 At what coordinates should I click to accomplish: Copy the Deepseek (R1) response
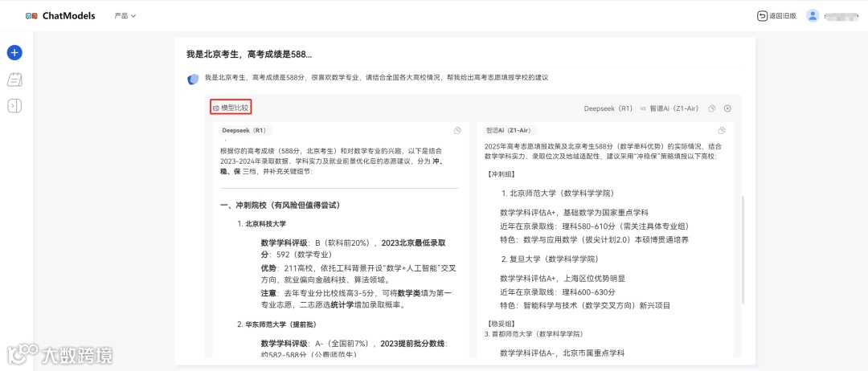click(x=457, y=130)
